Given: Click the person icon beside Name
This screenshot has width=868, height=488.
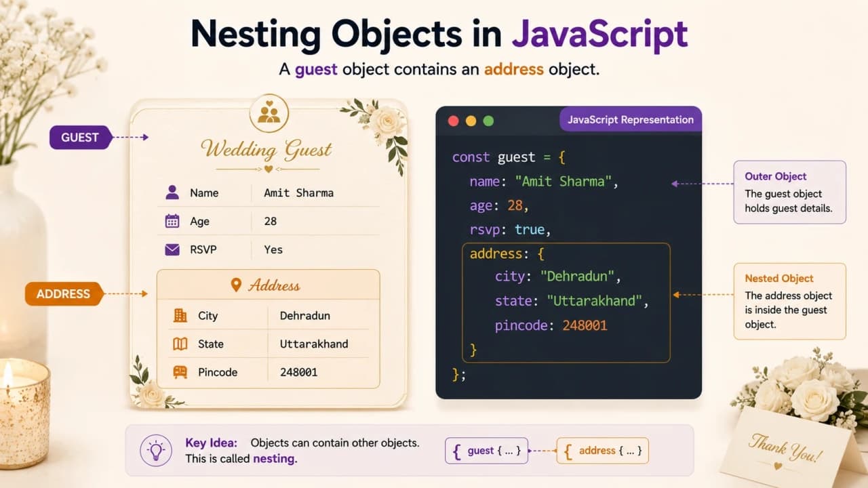Looking at the screenshot, I should point(172,192).
